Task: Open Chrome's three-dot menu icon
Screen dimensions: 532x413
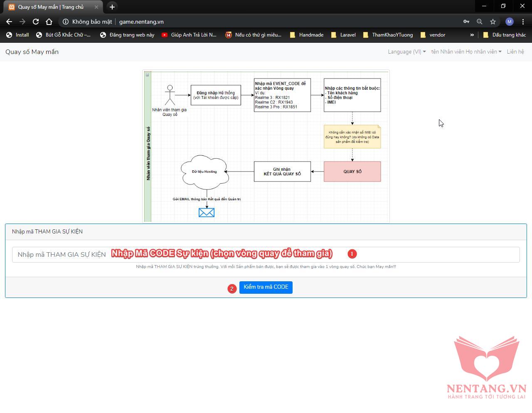Action: [x=523, y=22]
